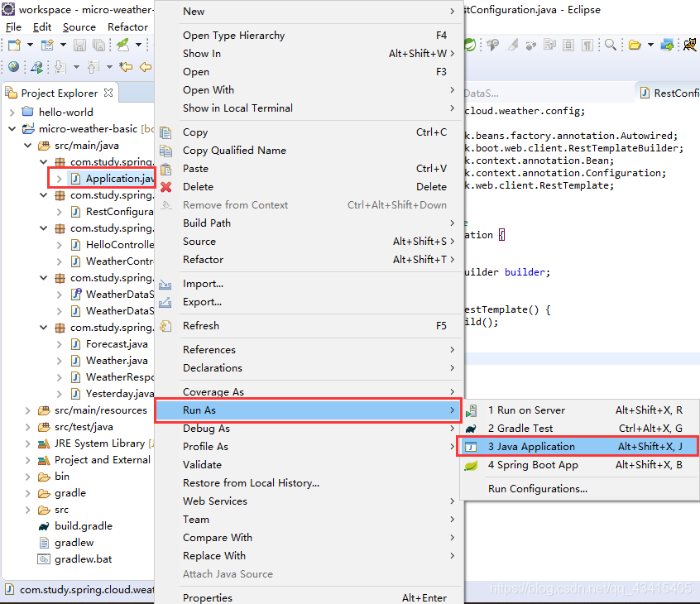Click the Save All toolbar icon
Viewport: 700px width, 604px height.
coord(98,45)
